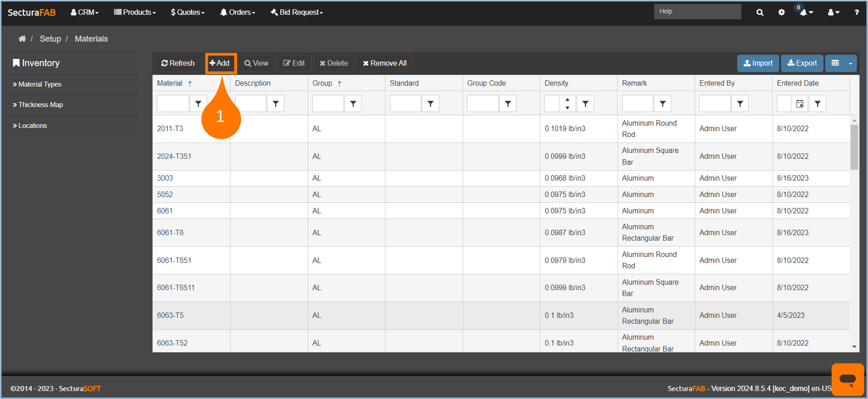868x399 pixels.
Task: Click the search magnifier icon in top bar
Action: pos(760,12)
